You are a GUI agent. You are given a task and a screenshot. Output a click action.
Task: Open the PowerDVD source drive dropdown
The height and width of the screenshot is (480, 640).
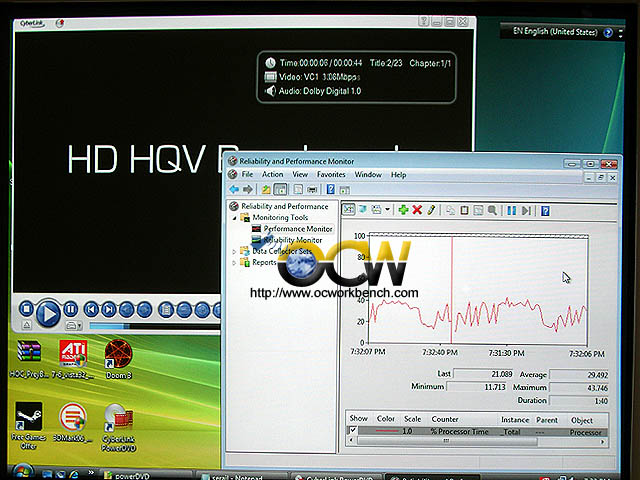73,326
